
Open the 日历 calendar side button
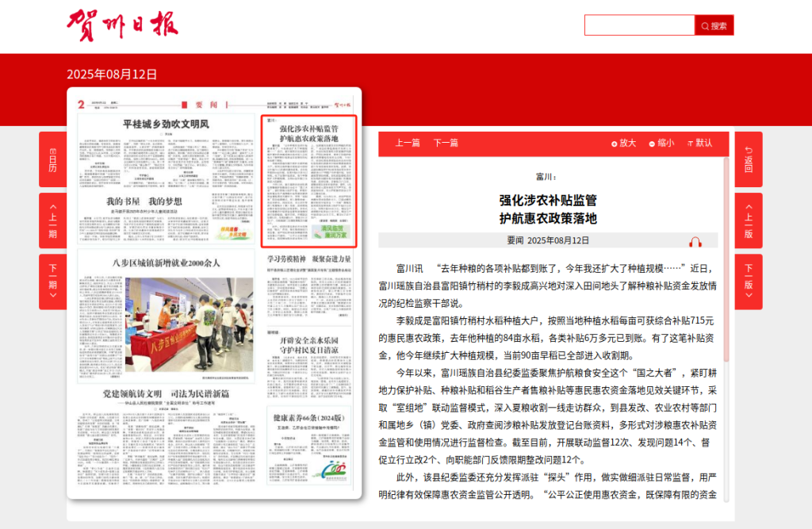pos(52,159)
